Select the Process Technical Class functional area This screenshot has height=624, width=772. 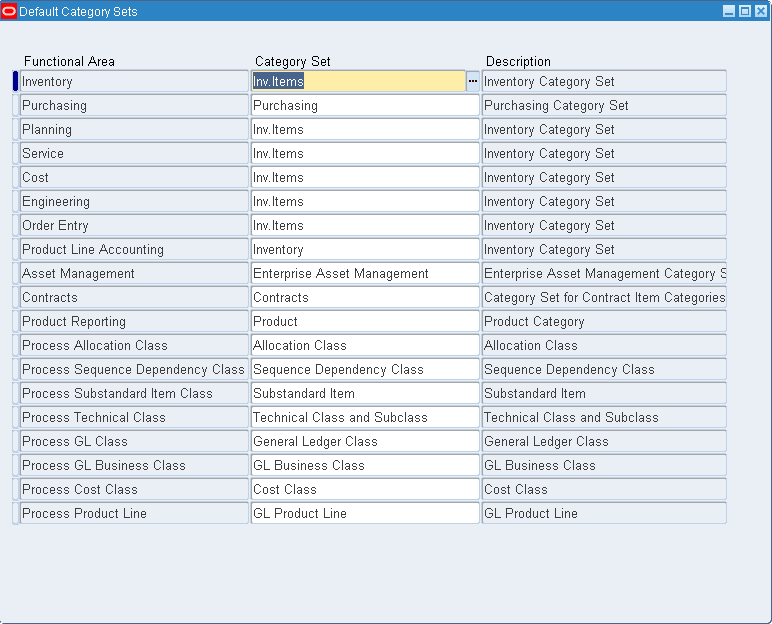[x=134, y=418]
